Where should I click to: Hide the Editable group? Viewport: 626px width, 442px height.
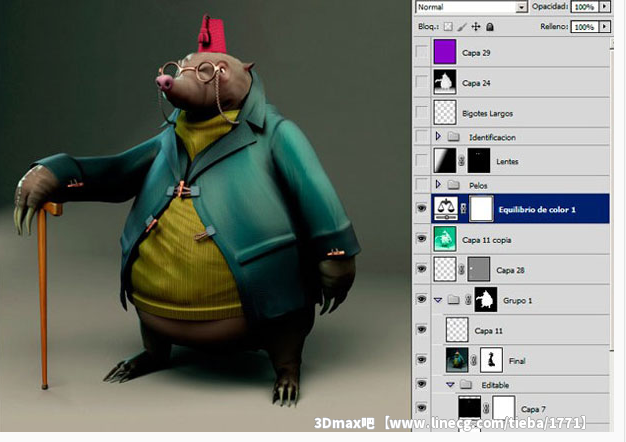click(422, 384)
